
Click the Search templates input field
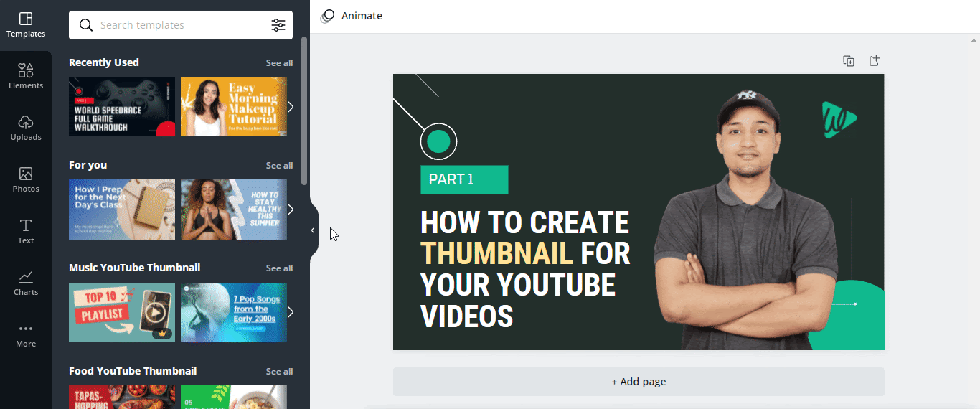click(181, 25)
